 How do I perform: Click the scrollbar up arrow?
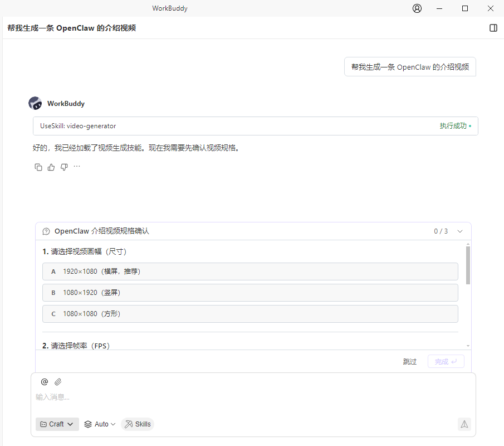pos(468,244)
